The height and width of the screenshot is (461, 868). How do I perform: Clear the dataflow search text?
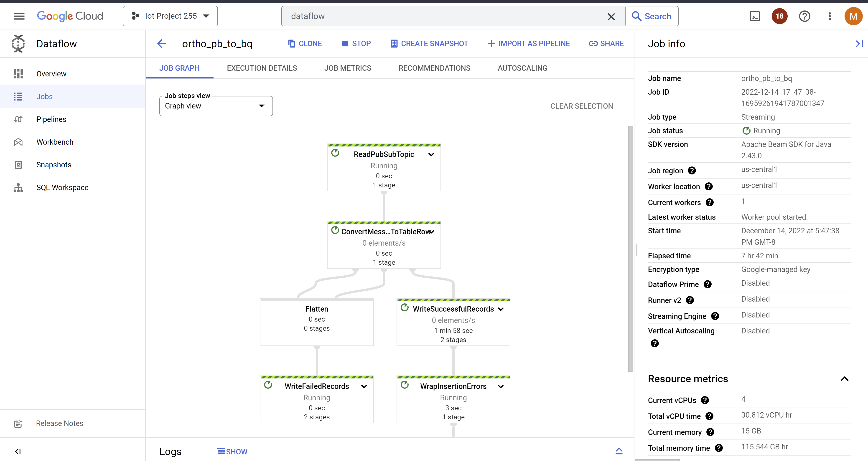click(611, 17)
